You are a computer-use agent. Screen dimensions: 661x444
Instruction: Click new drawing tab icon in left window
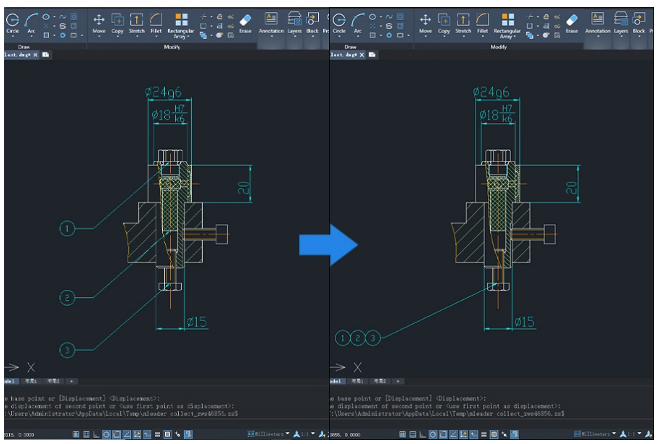46,55
